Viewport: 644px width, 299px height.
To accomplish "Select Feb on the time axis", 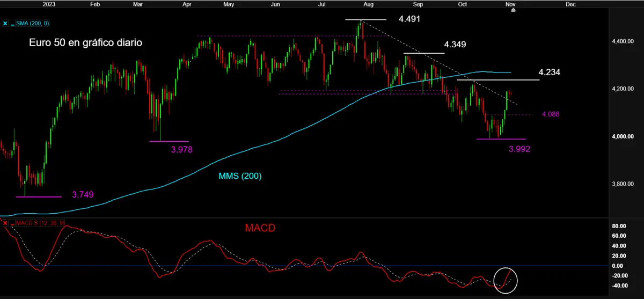I will (96, 4).
